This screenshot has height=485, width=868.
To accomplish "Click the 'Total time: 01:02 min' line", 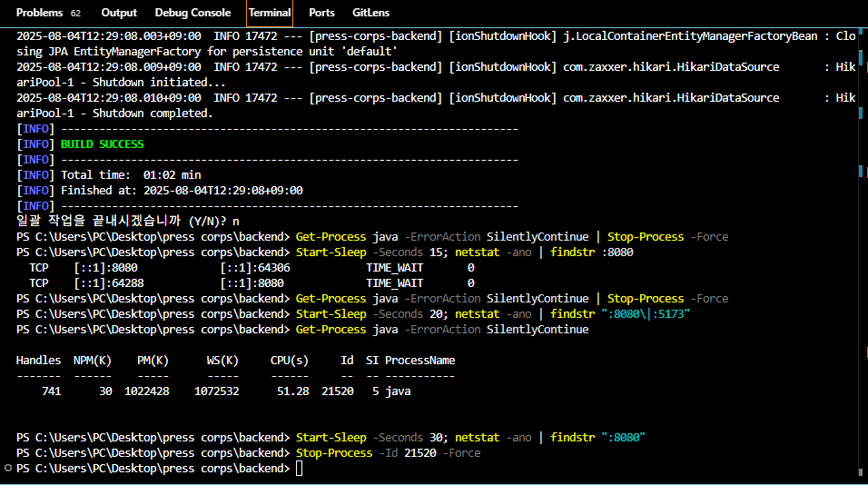I will (131, 175).
